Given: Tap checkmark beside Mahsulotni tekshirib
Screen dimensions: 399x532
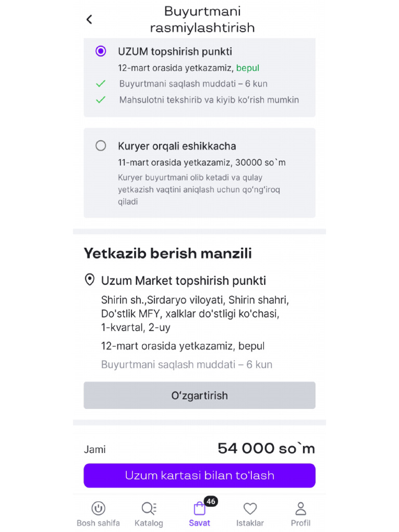Looking at the screenshot, I should [x=101, y=100].
